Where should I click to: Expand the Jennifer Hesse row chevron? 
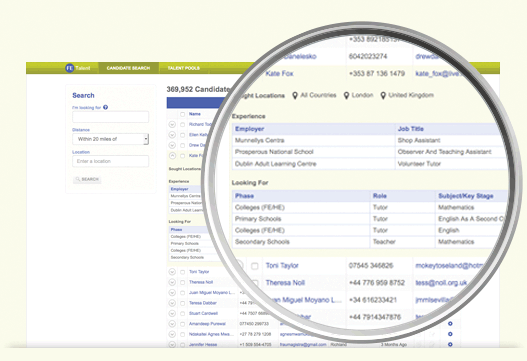click(x=172, y=345)
